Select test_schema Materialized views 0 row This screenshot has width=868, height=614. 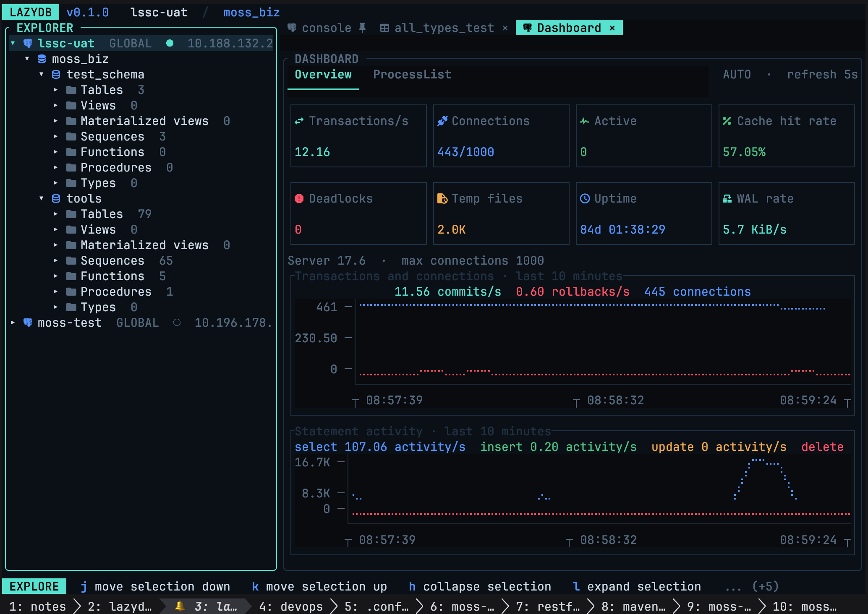(x=141, y=121)
